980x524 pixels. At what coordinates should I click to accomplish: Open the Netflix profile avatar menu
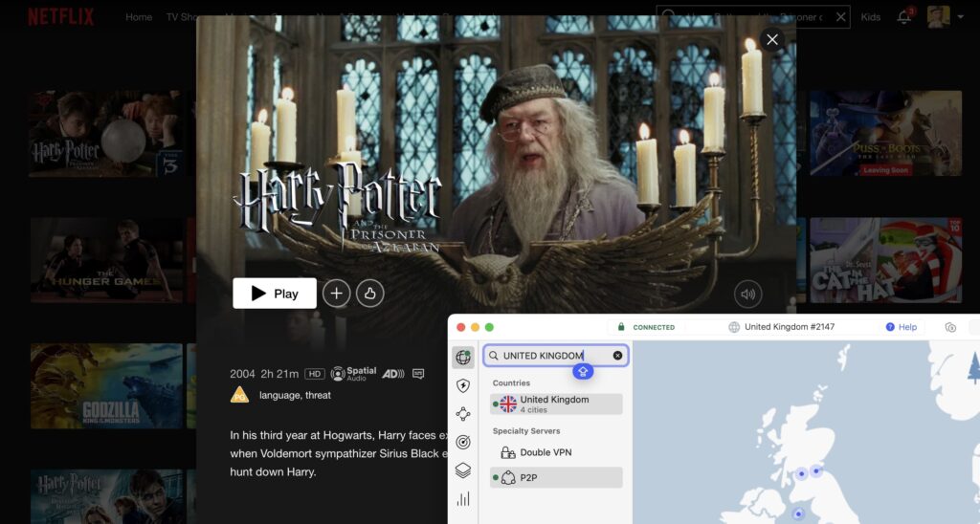[x=938, y=17]
